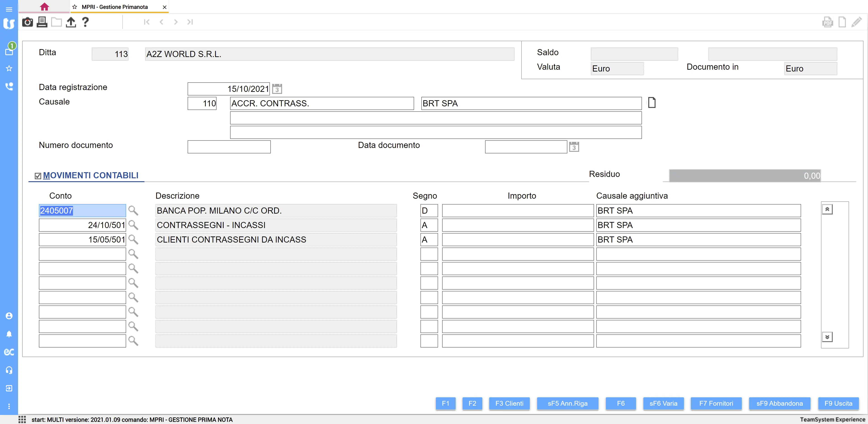The height and width of the screenshot is (424, 868).
Task: Click the camera screenshot icon in toolbar
Action: click(x=27, y=22)
